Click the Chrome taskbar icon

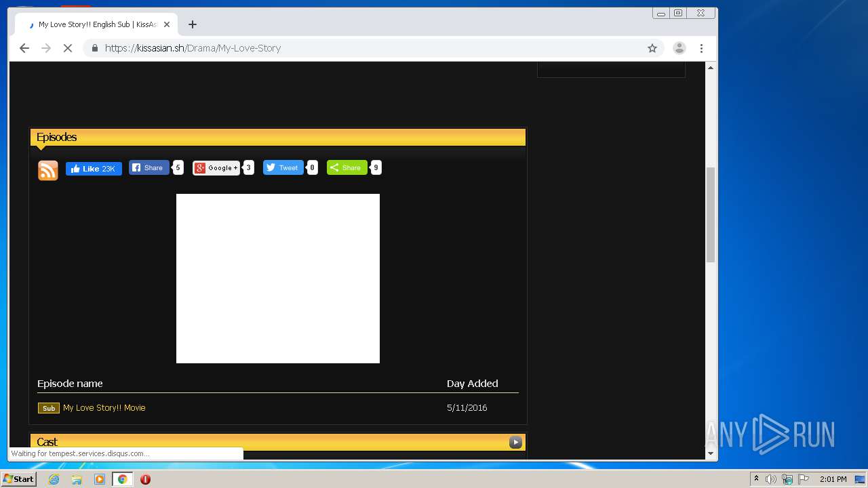pos(122,479)
